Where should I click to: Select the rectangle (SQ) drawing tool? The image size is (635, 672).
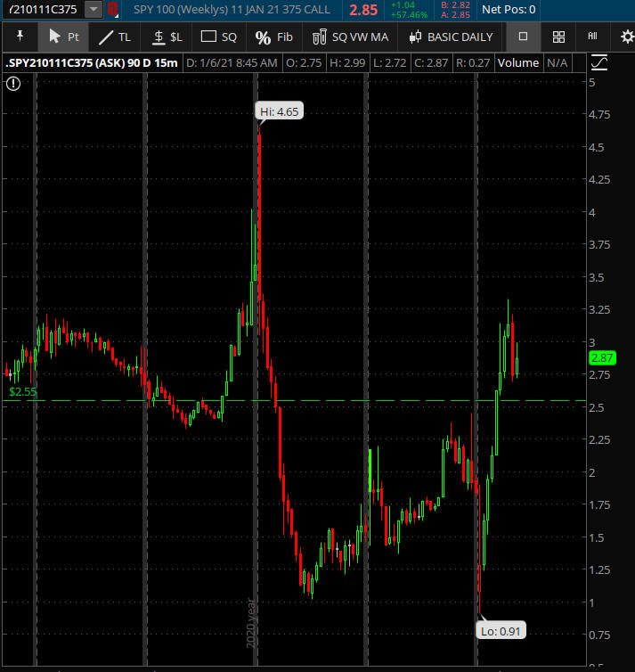[x=219, y=37]
